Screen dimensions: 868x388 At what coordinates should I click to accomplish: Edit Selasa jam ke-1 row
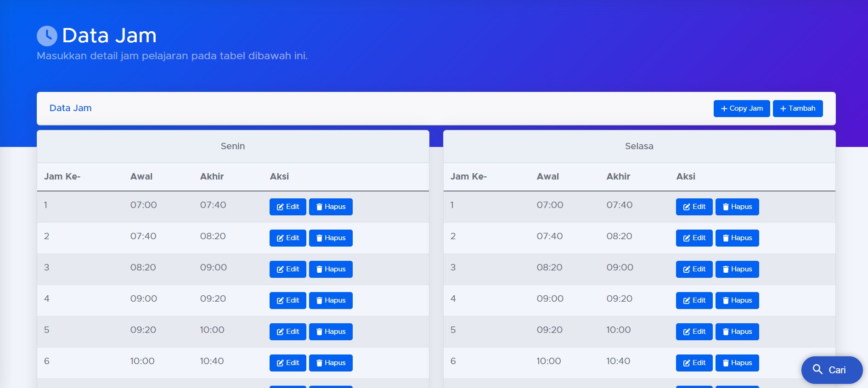(694, 207)
